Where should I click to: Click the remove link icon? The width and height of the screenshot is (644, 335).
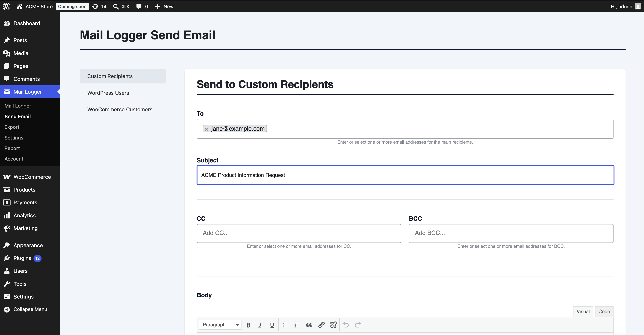(x=333, y=325)
